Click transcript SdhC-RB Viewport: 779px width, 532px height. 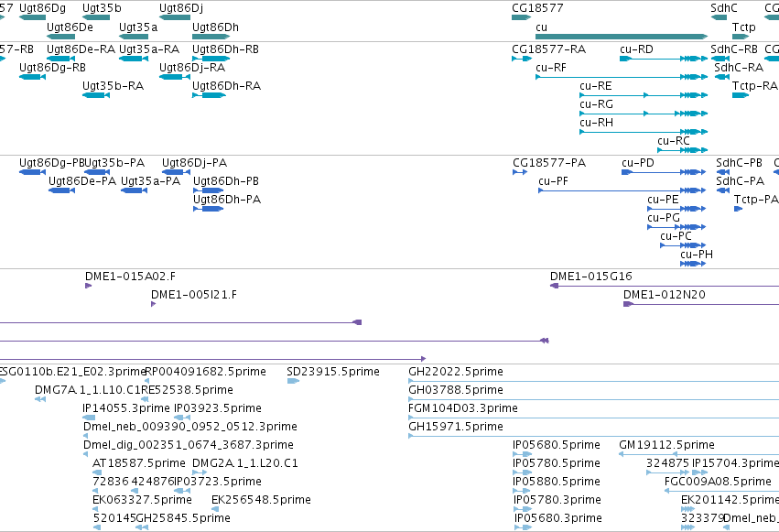click(x=720, y=59)
